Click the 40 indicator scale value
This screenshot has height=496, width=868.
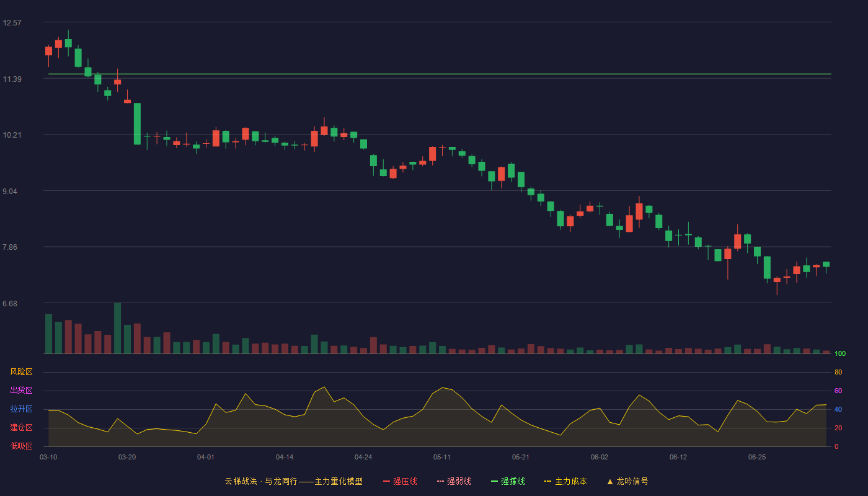tap(838, 409)
